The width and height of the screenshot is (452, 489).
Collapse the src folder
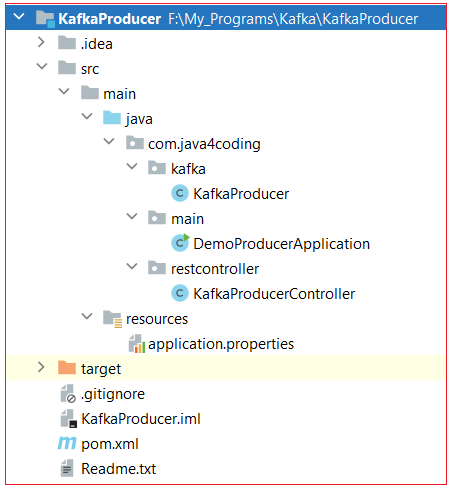tap(42, 66)
